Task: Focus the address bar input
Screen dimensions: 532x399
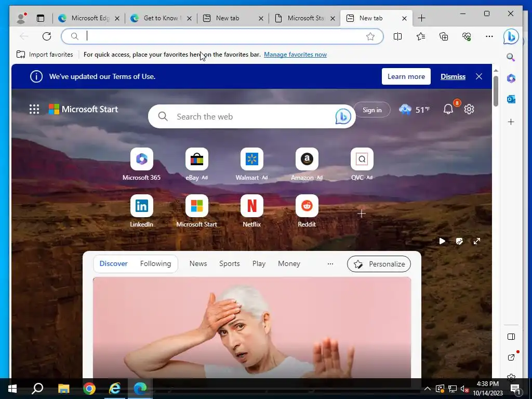Action: tap(222, 36)
